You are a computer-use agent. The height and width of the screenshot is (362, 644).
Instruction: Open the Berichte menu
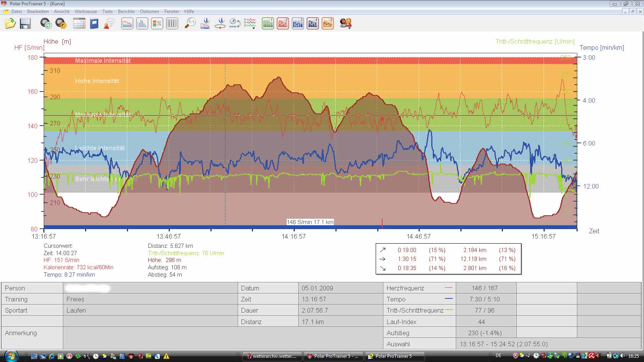coord(126,11)
